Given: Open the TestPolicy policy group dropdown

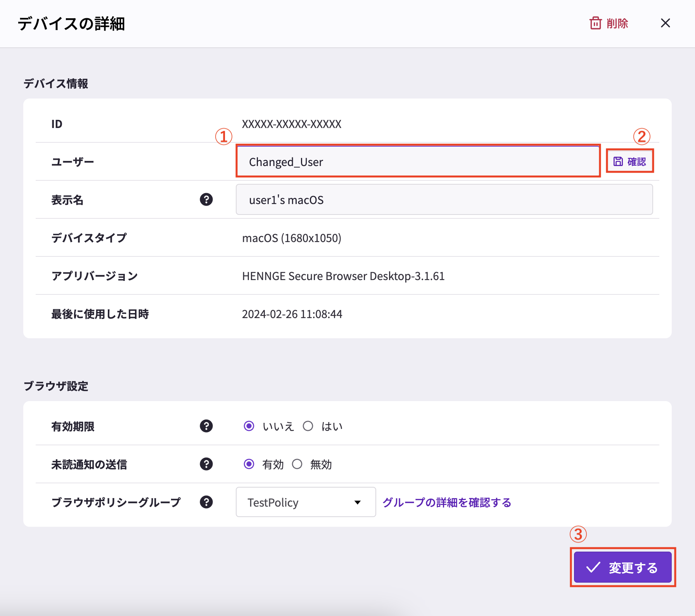Looking at the screenshot, I should pos(305,502).
